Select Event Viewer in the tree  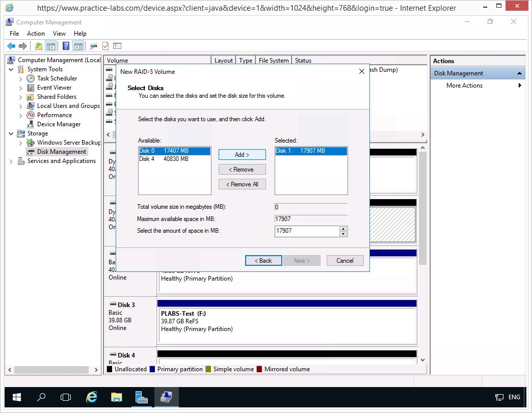[x=54, y=88]
